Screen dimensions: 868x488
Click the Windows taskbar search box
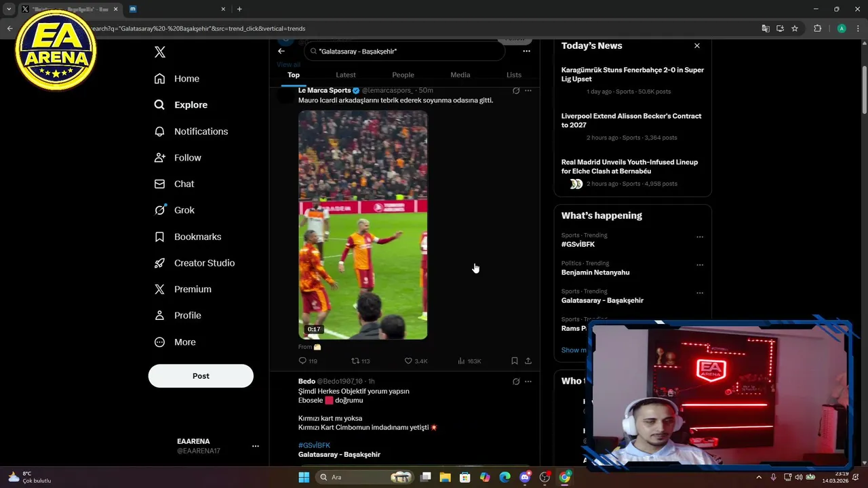point(365,477)
